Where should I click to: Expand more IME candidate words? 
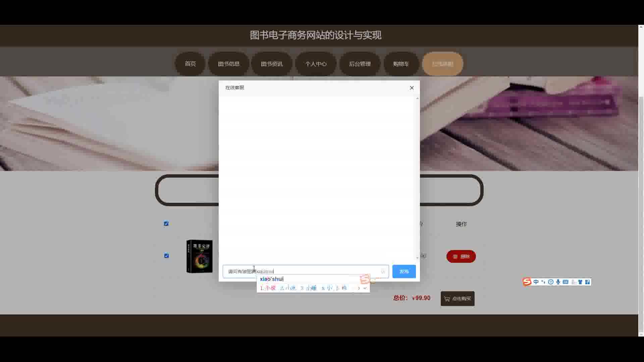tap(365, 288)
